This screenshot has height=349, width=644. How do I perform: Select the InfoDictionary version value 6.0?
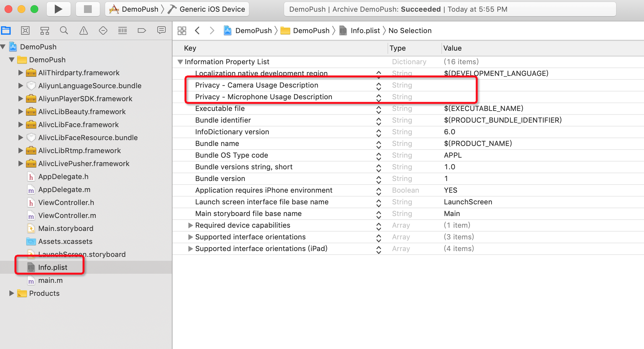click(x=449, y=132)
